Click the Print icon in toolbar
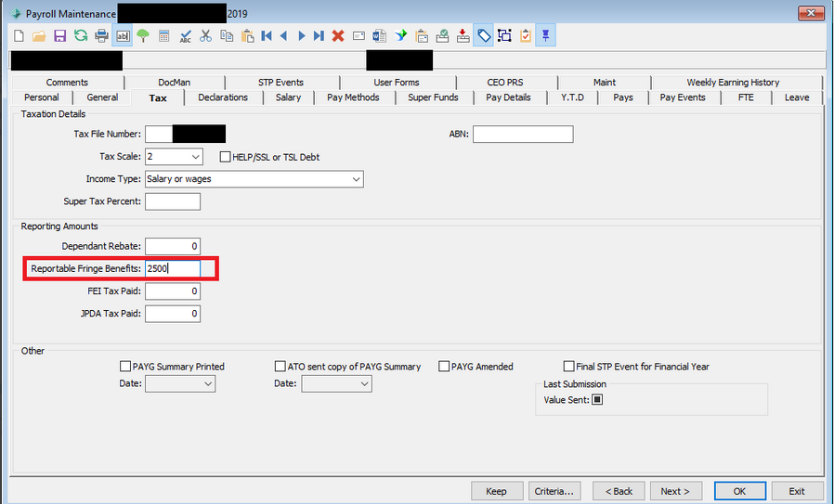 pyautogui.click(x=101, y=36)
